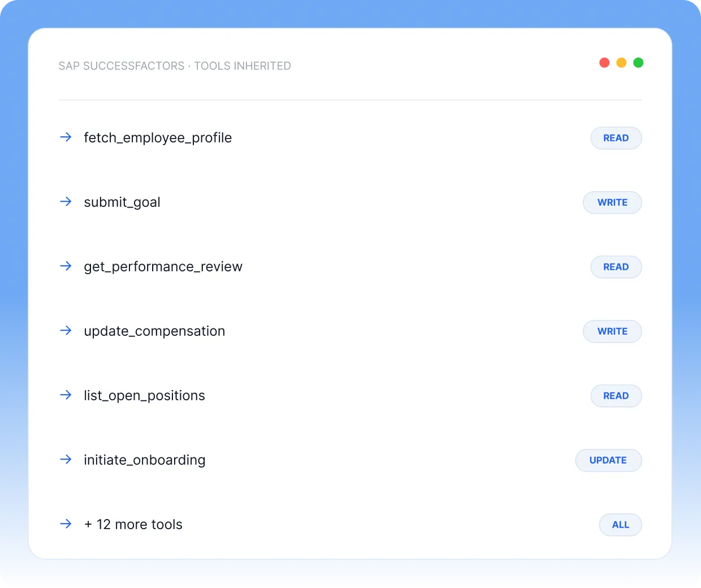Open the get_performance_review tool name
Screen dimensions: 701x588
[163, 267]
